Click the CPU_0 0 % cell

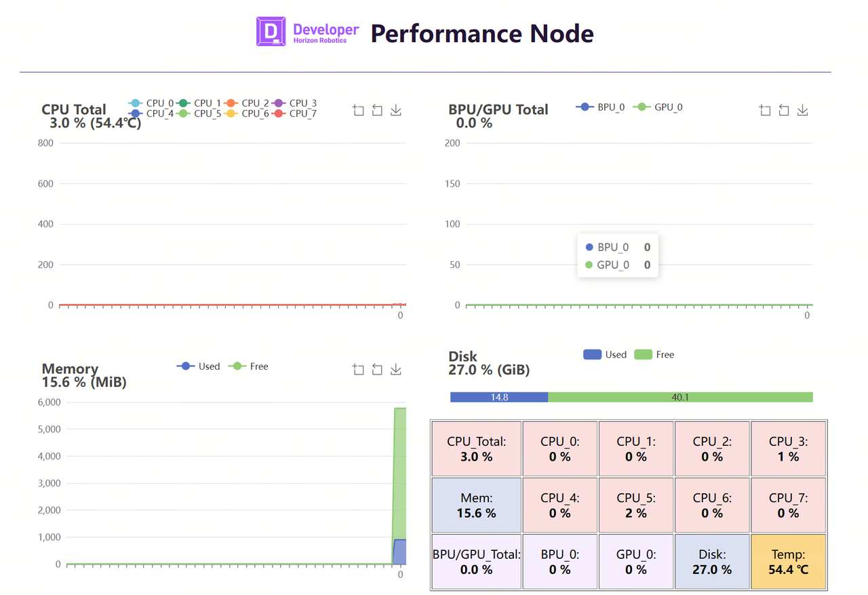tap(560, 448)
